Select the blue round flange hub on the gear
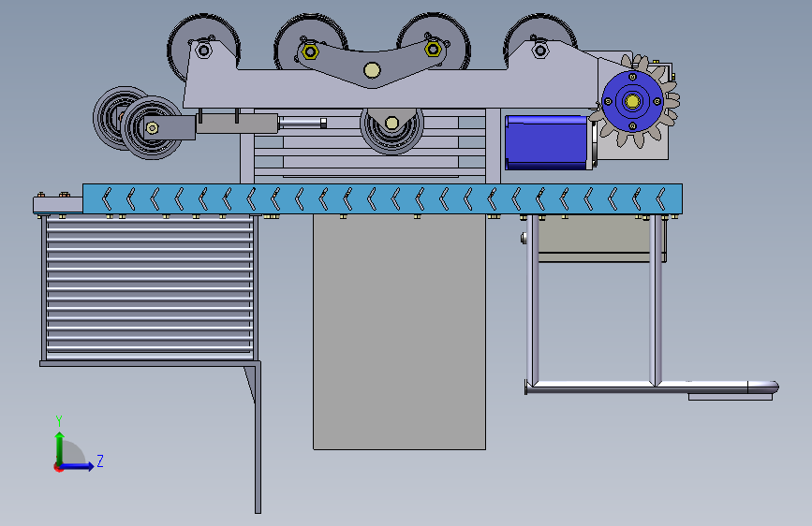The height and width of the screenshot is (526, 812). pyautogui.click(x=632, y=101)
